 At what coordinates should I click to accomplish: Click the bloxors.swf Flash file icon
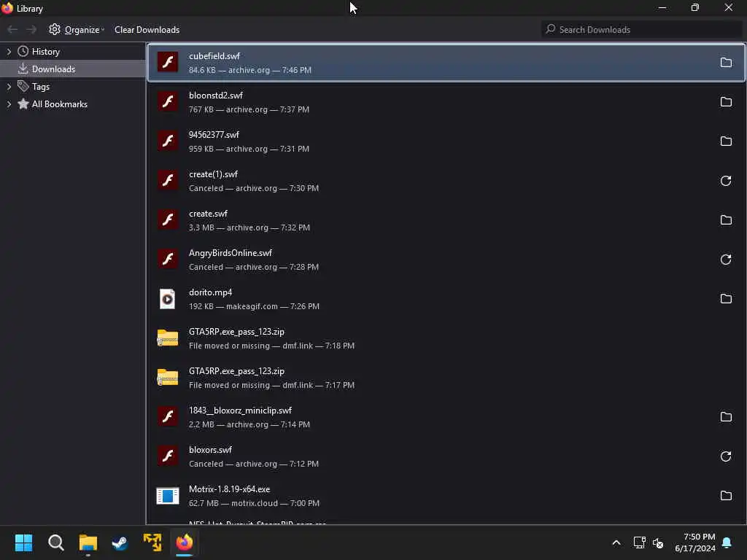[x=168, y=456]
